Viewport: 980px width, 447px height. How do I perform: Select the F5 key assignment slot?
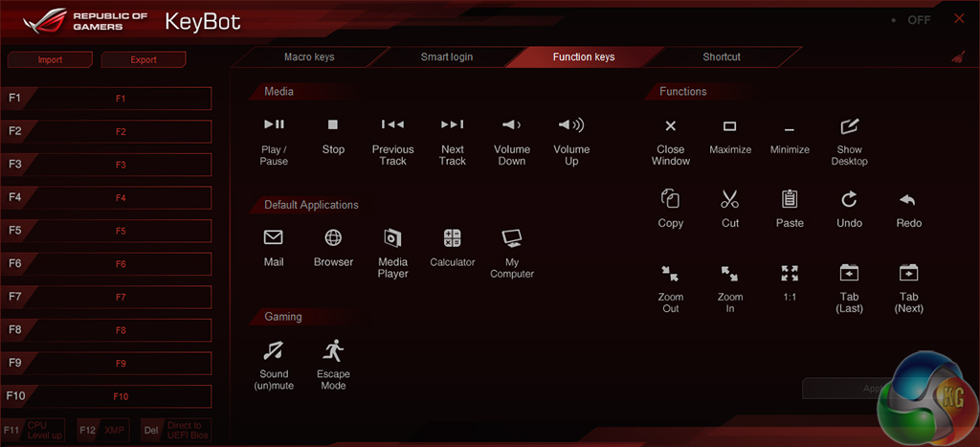[x=105, y=231]
